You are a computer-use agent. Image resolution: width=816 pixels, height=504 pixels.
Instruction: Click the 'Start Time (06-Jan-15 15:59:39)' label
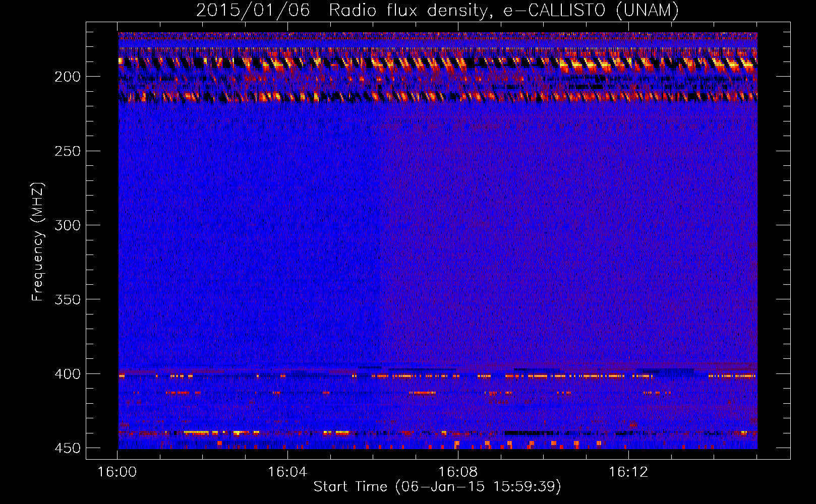tap(437, 487)
